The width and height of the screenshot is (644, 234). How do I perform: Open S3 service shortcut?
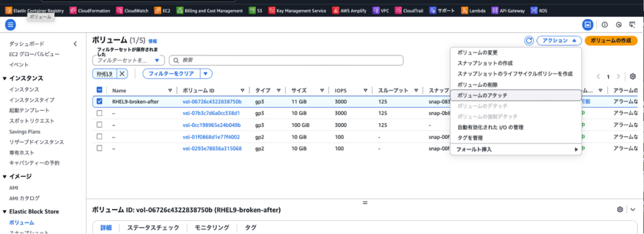255,11
